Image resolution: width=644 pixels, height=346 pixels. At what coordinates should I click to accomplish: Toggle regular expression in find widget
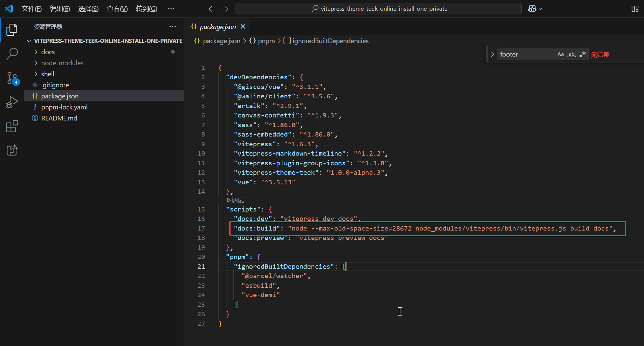583,54
